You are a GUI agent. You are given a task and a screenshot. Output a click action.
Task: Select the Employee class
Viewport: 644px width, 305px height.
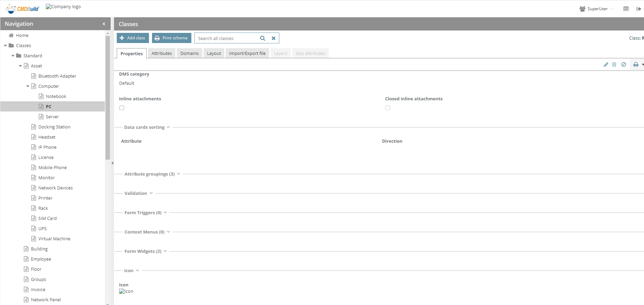[x=41, y=259]
